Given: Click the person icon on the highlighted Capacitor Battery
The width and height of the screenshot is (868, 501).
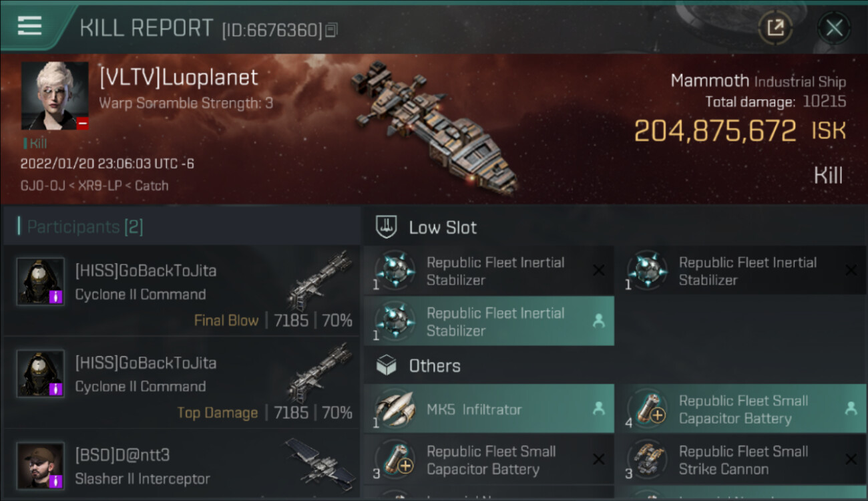Looking at the screenshot, I should point(851,409).
